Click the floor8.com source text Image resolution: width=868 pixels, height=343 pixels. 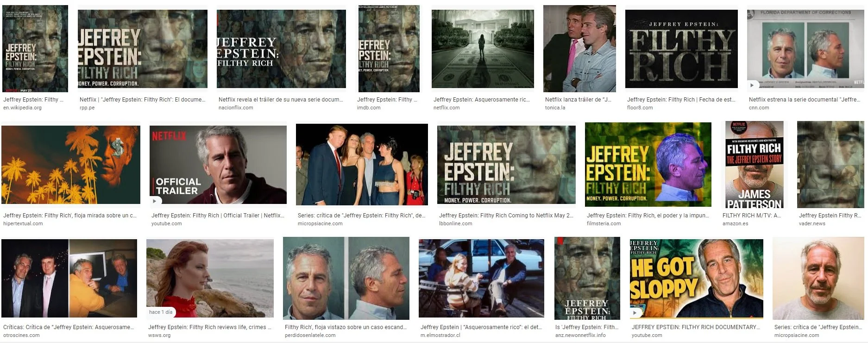(x=640, y=108)
